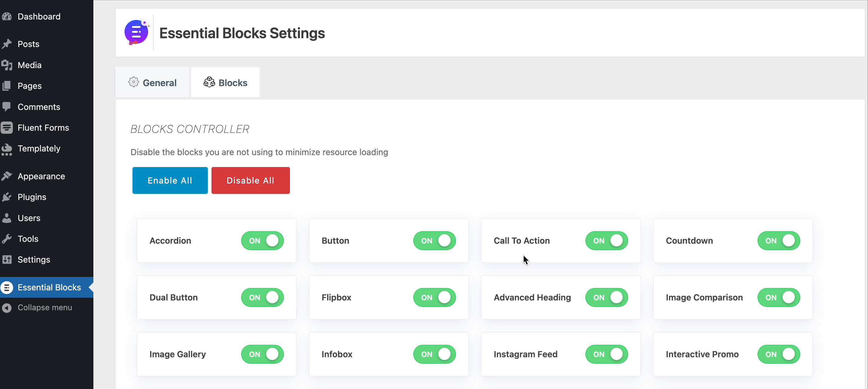Click the Pages stack icon
868x389 pixels.
[6, 85]
